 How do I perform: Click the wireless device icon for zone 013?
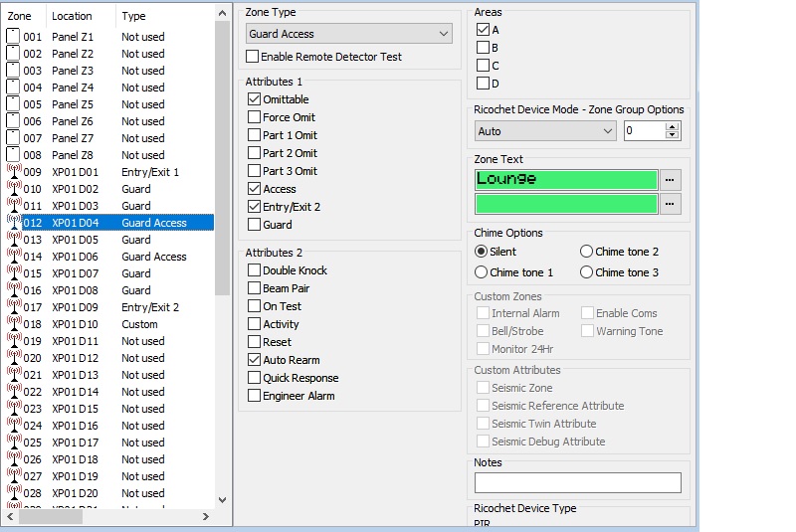(x=13, y=240)
